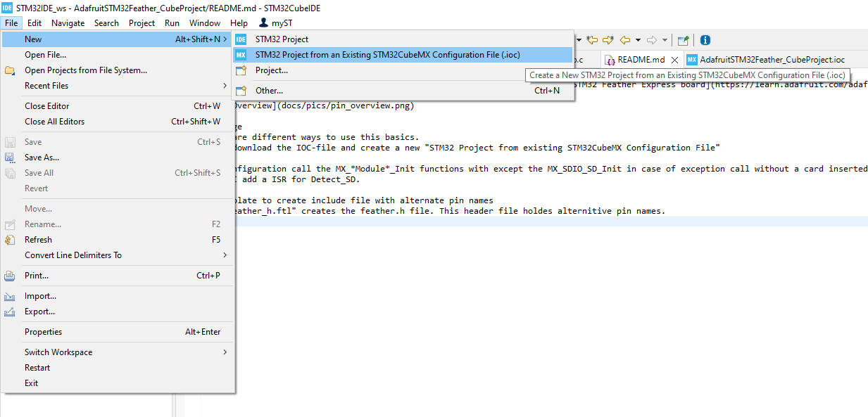Select Save As... menu entry
Image resolution: width=868 pixels, height=417 pixels.
(117, 158)
